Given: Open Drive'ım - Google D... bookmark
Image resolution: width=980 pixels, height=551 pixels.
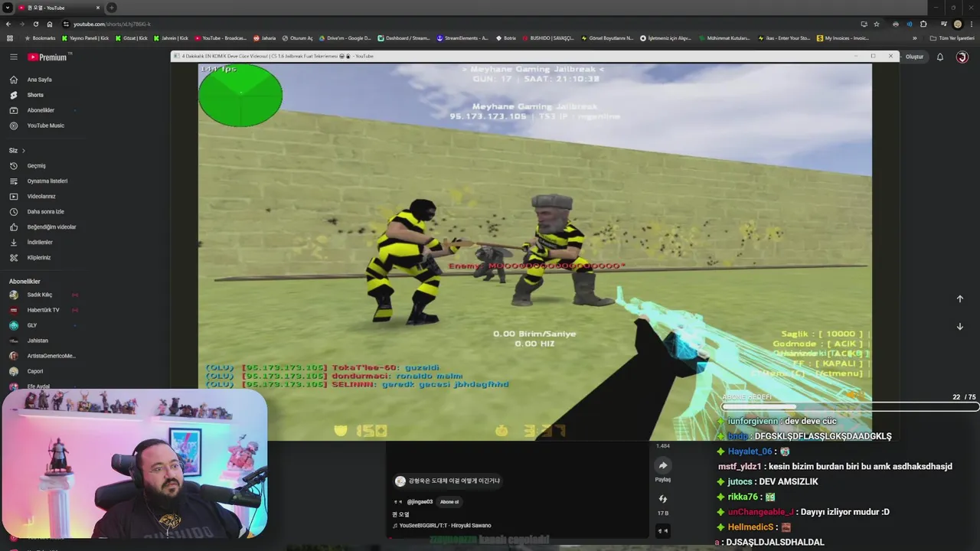Looking at the screenshot, I should [x=346, y=37].
